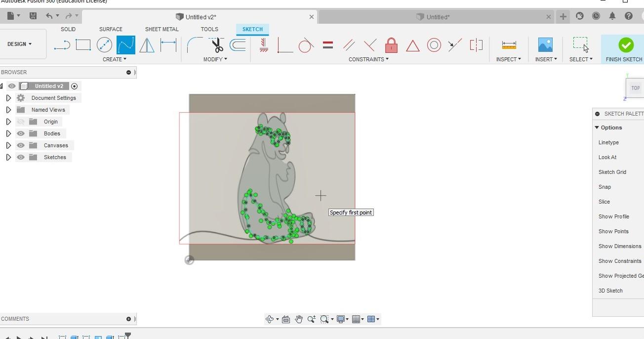The height and width of the screenshot is (339, 644).
Task: Switch to the SOLID tab
Action: [68, 29]
